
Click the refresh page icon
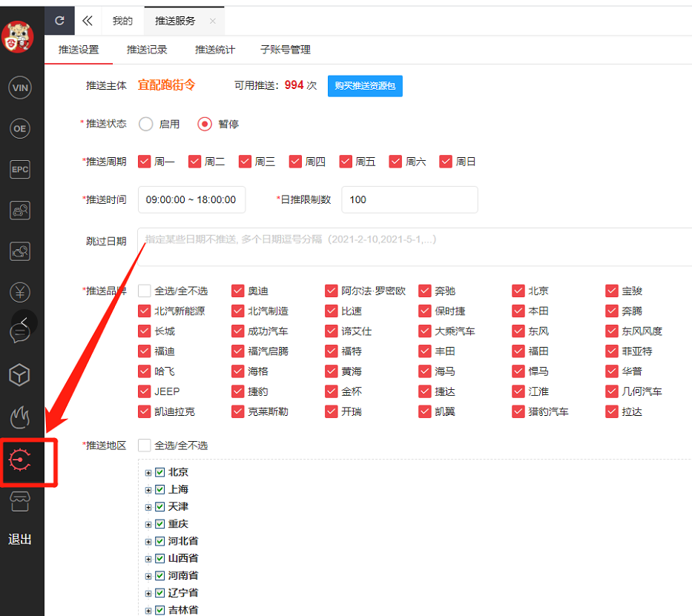coord(59,21)
